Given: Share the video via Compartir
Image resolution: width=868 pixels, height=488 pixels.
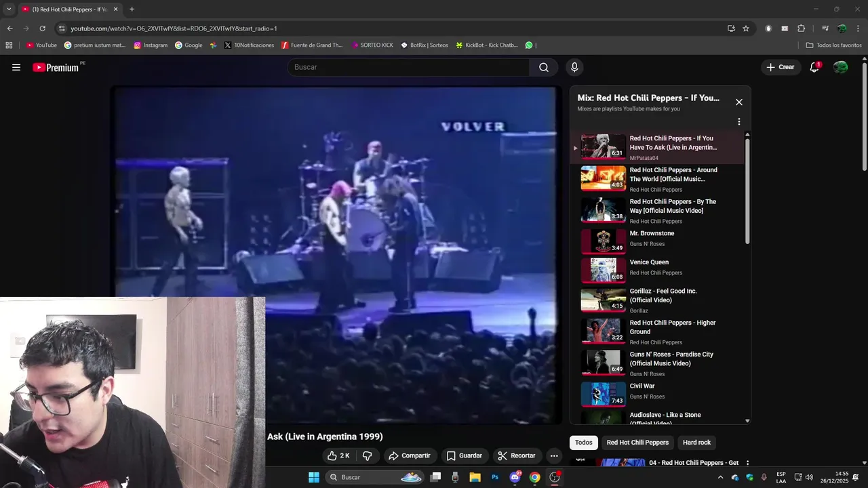Looking at the screenshot, I should coord(409,455).
